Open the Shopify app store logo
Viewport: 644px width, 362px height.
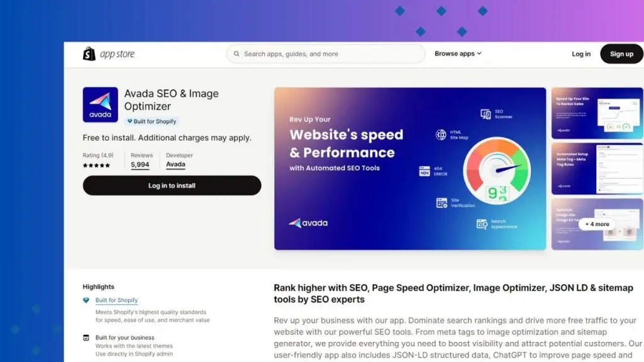(x=109, y=54)
